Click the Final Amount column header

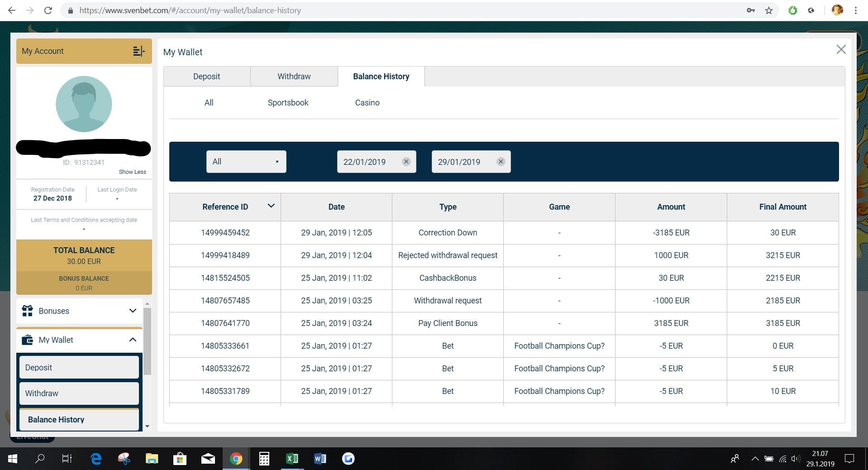point(782,207)
